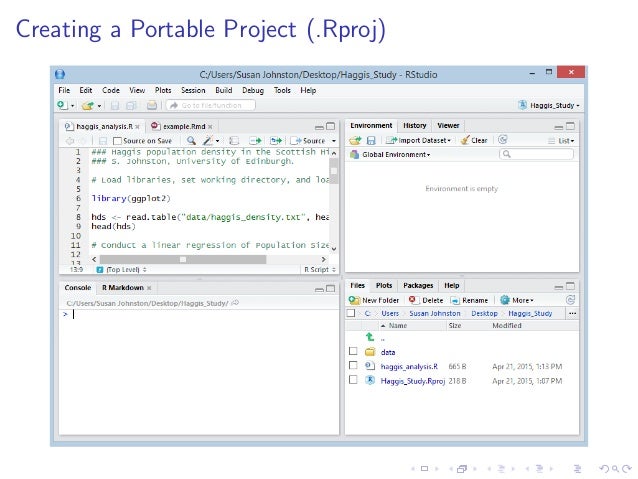
Task: Toggle Source on Save checkbox
Action: tap(117, 141)
